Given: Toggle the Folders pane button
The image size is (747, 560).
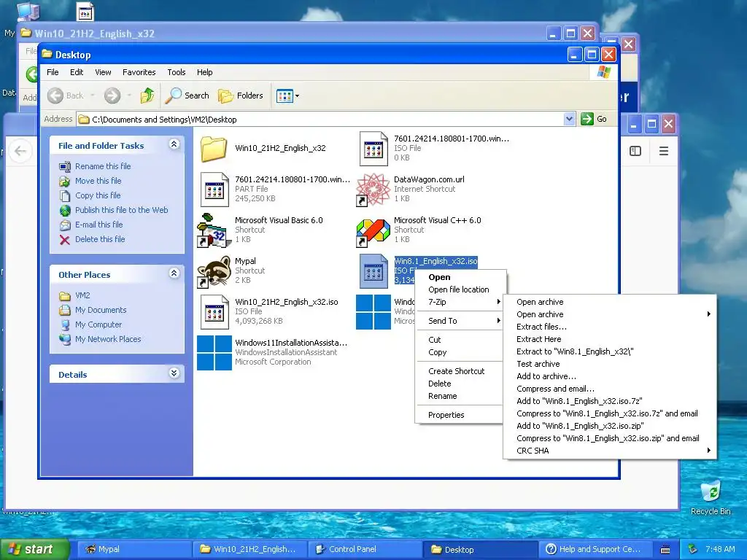Looking at the screenshot, I should [x=241, y=96].
